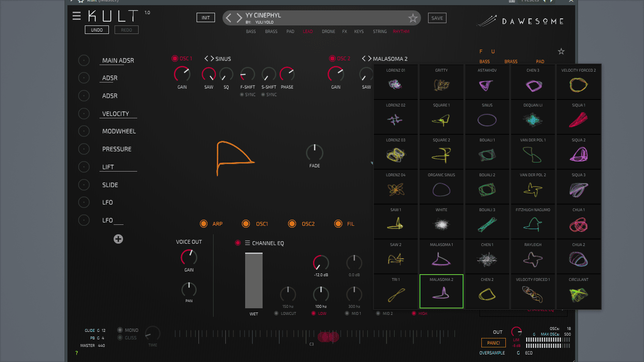Click the FADE knob
Viewport: 644px width, 362px height.
[314, 152]
